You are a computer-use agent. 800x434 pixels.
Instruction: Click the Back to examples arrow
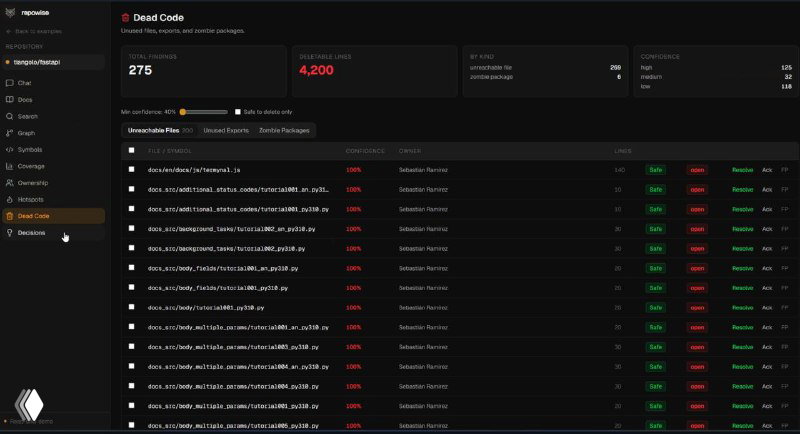8,32
